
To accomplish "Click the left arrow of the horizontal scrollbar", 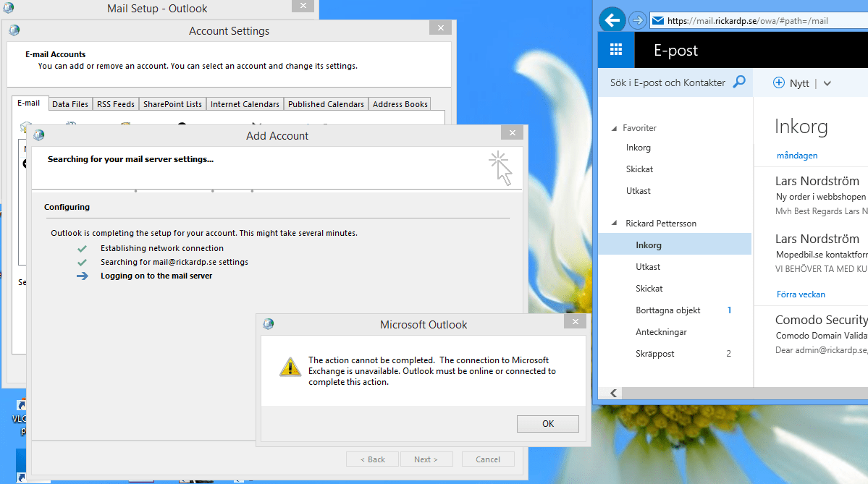I will (x=613, y=393).
